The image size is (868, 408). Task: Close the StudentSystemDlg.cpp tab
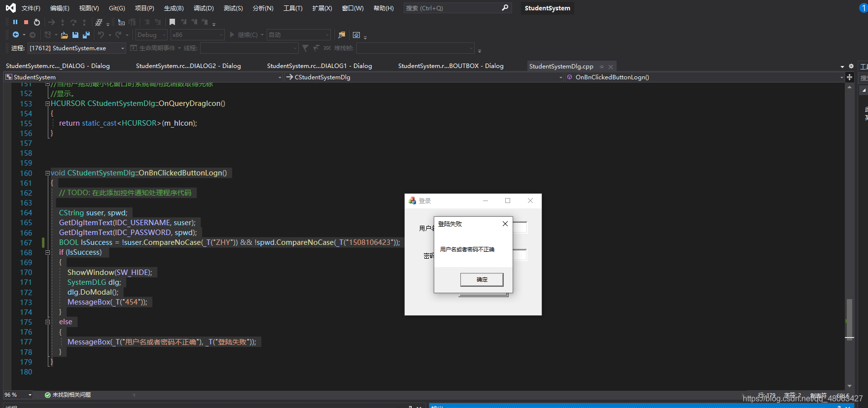[x=611, y=67]
